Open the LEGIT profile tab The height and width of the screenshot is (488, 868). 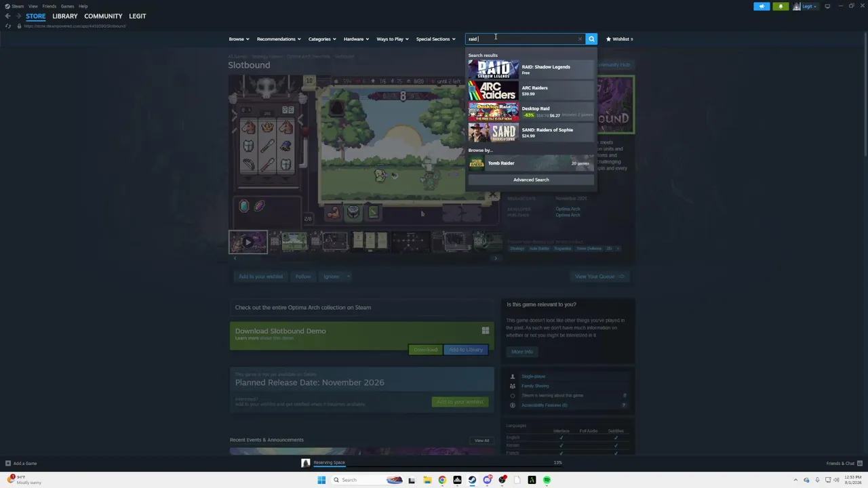point(137,16)
